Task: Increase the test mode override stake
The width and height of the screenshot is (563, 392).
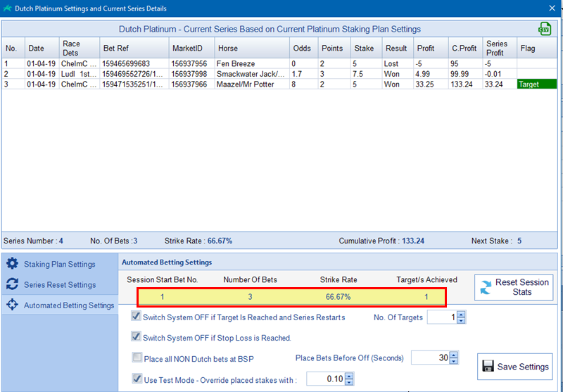Action: pos(350,376)
